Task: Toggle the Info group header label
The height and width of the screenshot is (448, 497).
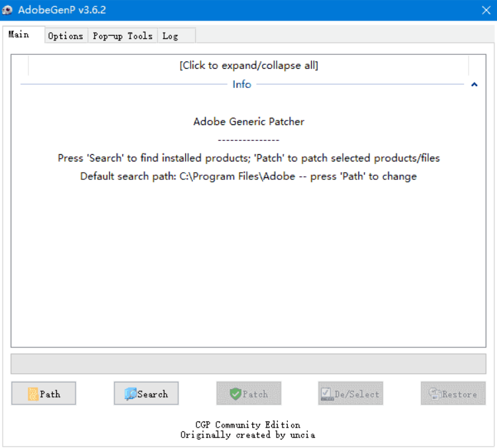Action: tap(242, 85)
